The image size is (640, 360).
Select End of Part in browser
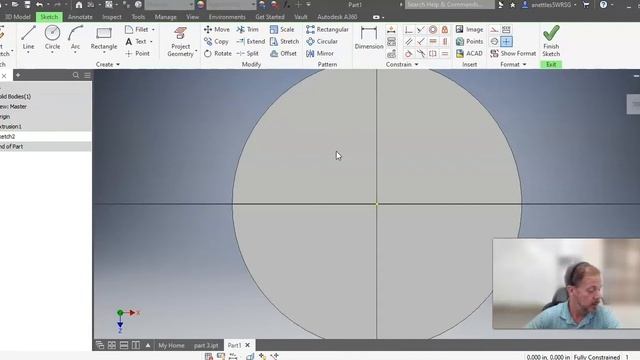(x=46, y=147)
